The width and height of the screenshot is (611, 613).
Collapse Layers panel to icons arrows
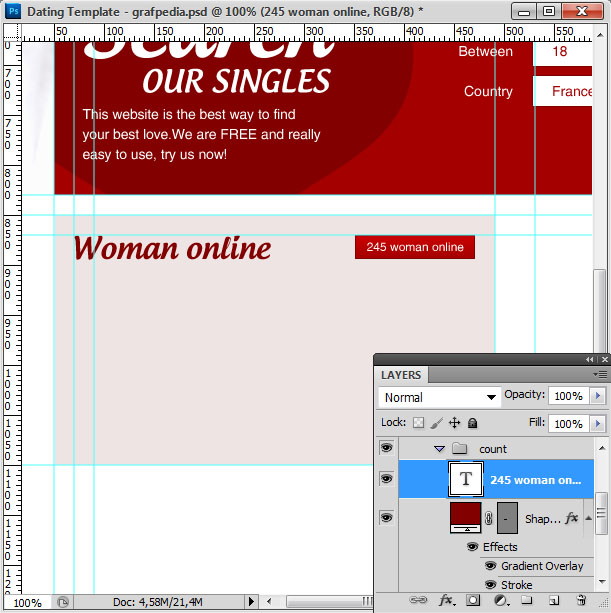point(589,359)
